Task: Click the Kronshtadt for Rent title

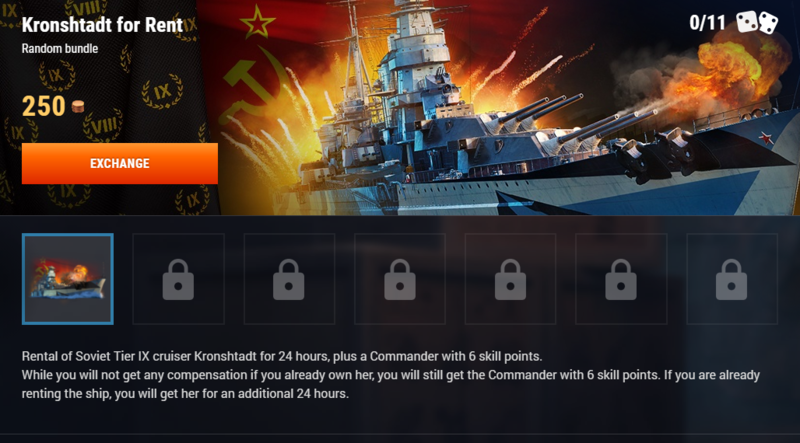Action: [102, 24]
